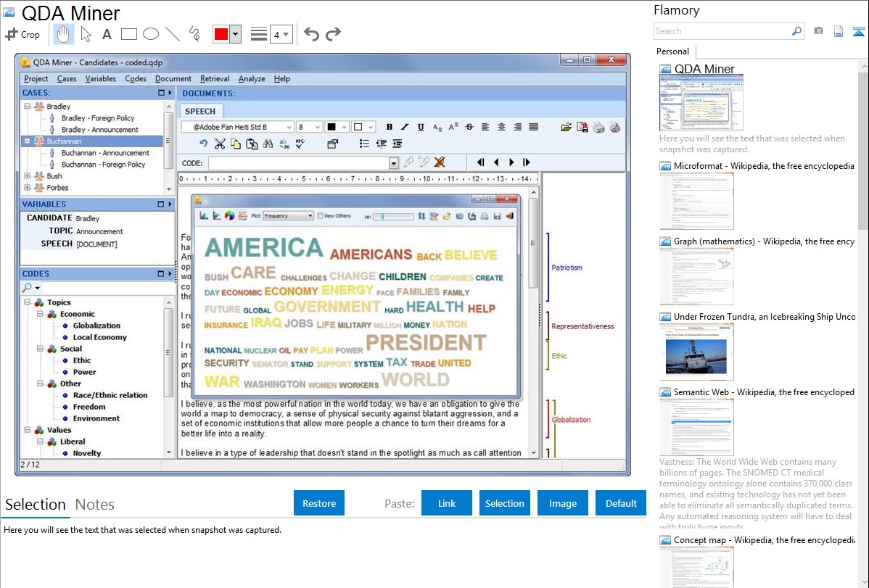
Task: Click the black font color swatch
Action: point(331,127)
